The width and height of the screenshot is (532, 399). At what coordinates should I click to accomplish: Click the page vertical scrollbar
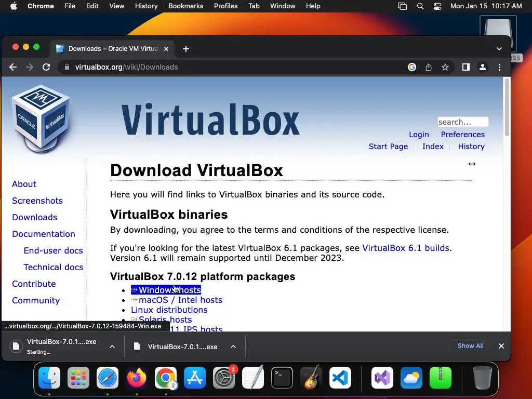point(507,107)
